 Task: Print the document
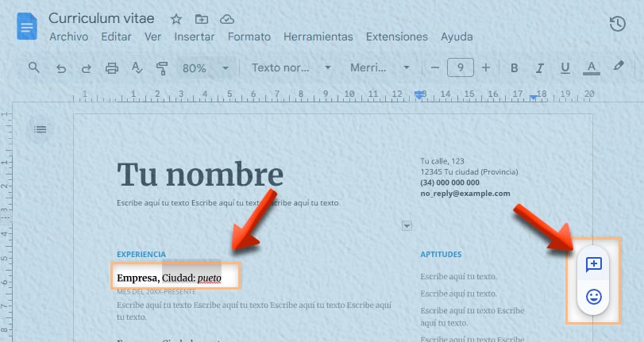coord(112,68)
